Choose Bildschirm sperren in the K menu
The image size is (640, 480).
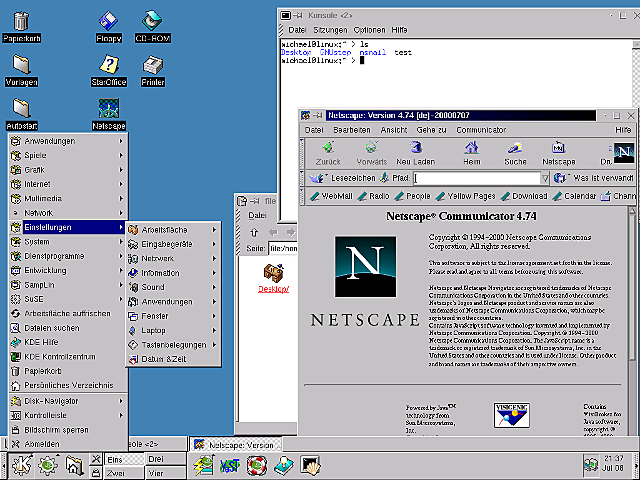pos(68,430)
